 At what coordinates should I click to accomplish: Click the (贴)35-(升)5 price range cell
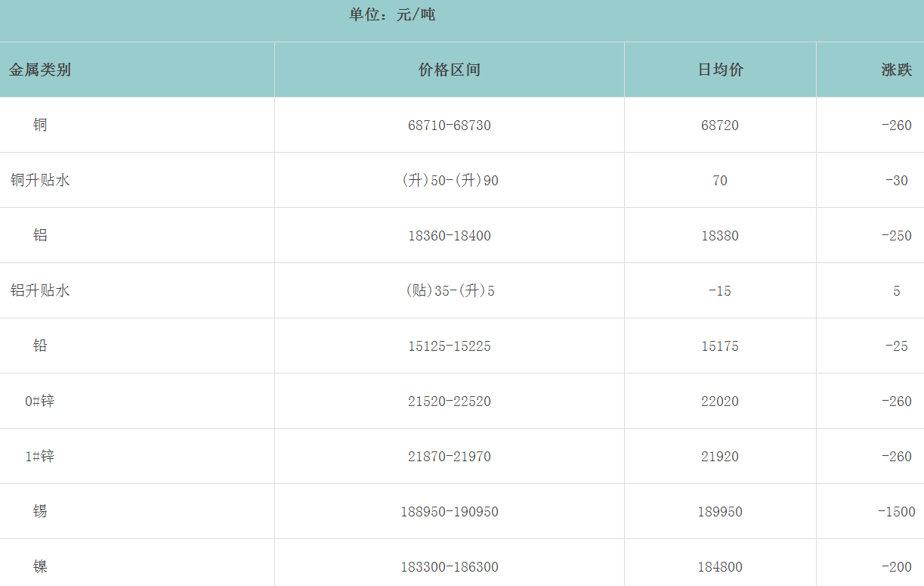pyautogui.click(x=450, y=291)
